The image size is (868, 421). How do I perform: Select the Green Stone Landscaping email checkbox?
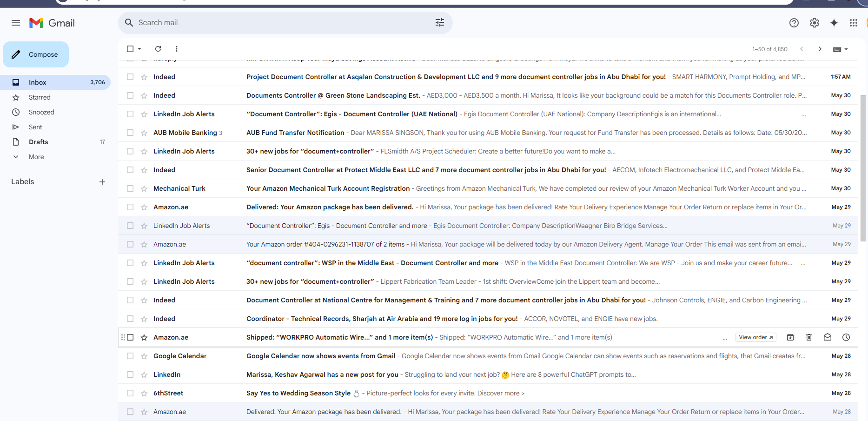130,95
